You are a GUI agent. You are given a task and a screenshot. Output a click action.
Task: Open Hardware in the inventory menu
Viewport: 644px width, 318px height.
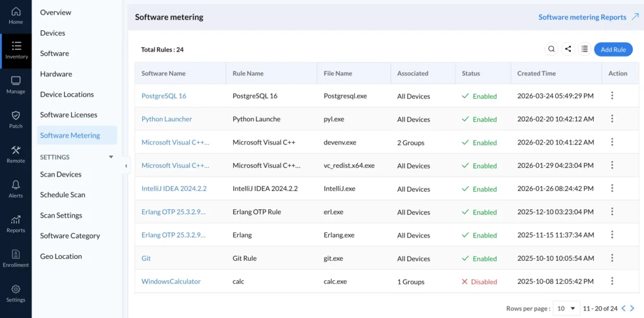[x=56, y=74]
